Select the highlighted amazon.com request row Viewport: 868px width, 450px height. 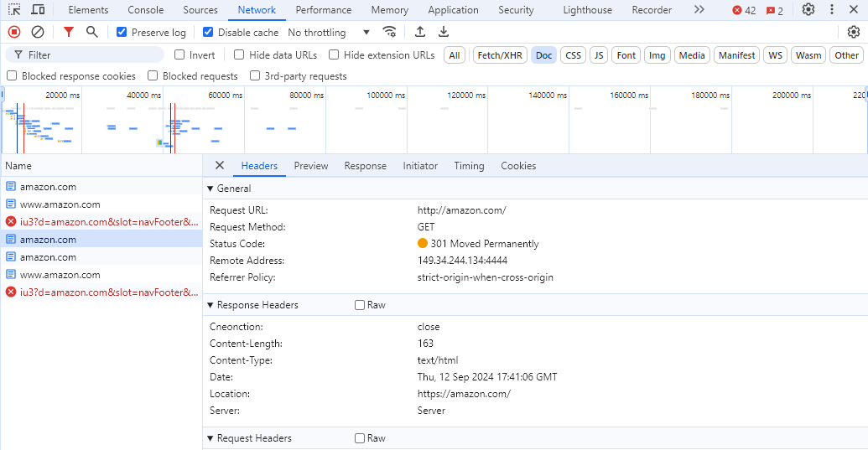[101, 240]
